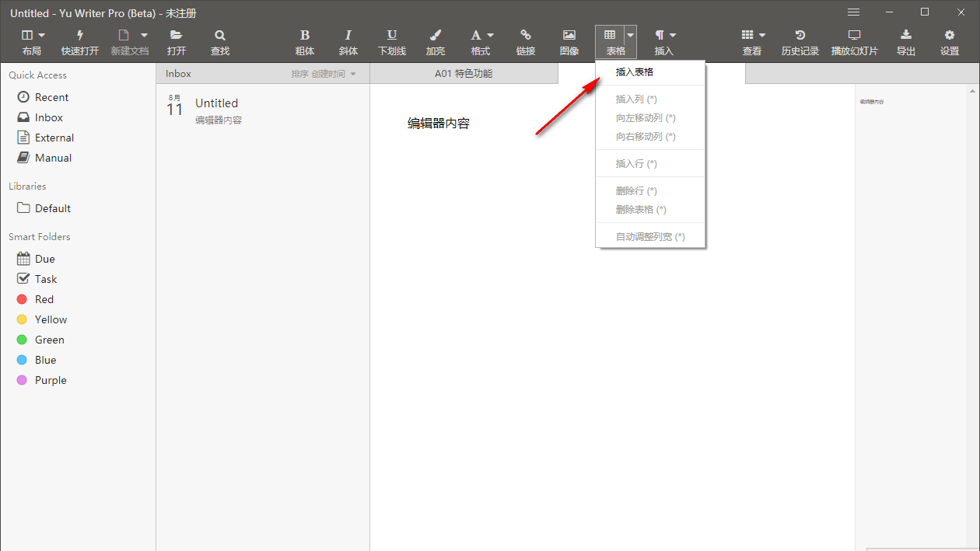980x551 pixels.
Task: Click the 格式 font format icon
Action: [475, 35]
